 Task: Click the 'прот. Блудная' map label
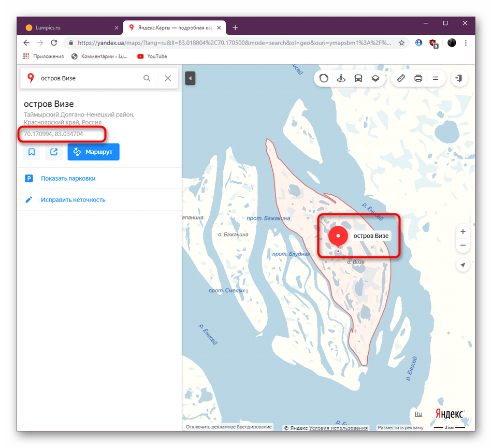click(291, 254)
